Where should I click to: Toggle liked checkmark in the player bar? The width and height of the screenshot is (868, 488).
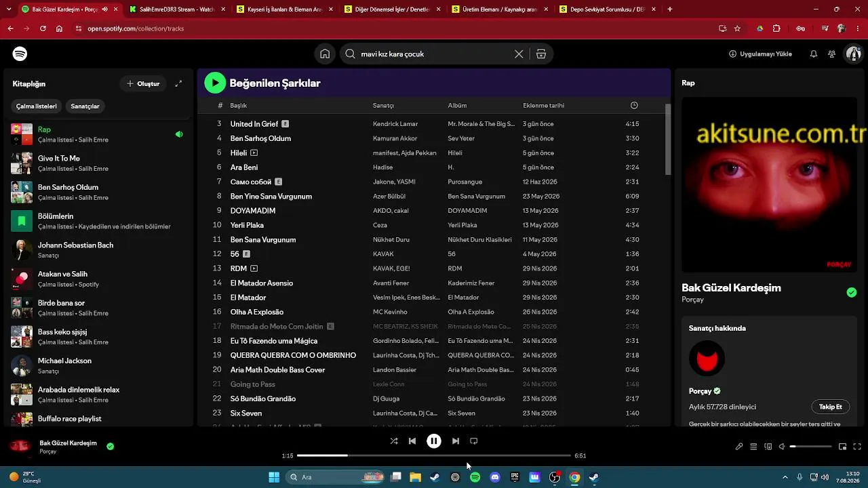click(x=110, y=447)
